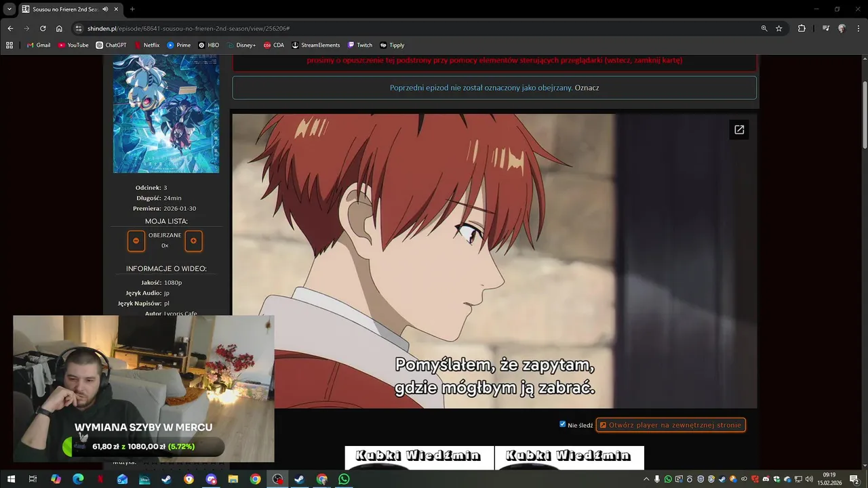
Task: Open the Windows Start menu
Action: [11, 479]
